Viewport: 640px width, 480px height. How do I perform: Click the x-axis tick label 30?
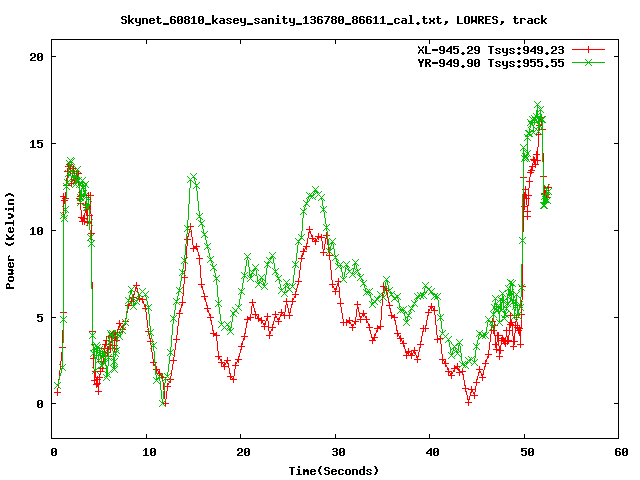click(338, 452)
